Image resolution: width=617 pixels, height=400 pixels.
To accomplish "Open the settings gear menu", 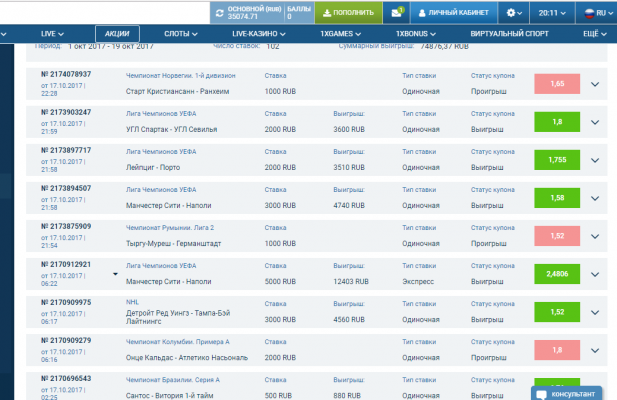I will click(513, 13).
